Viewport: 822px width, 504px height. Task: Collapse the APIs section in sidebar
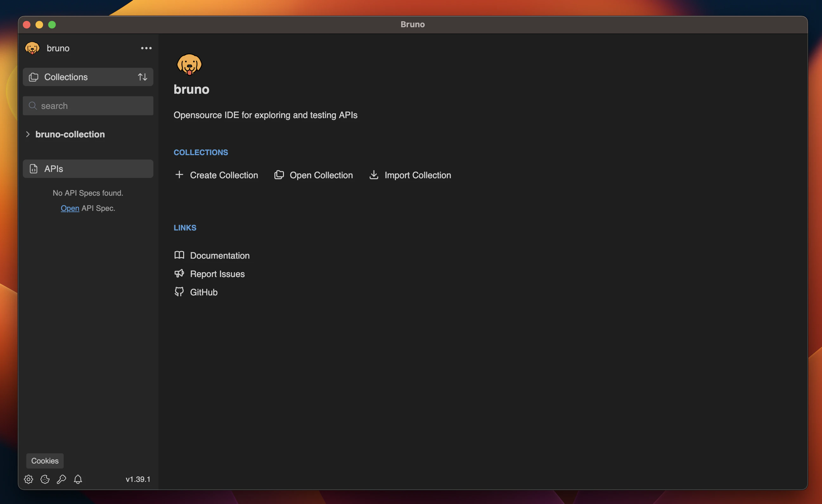point(53,169)
